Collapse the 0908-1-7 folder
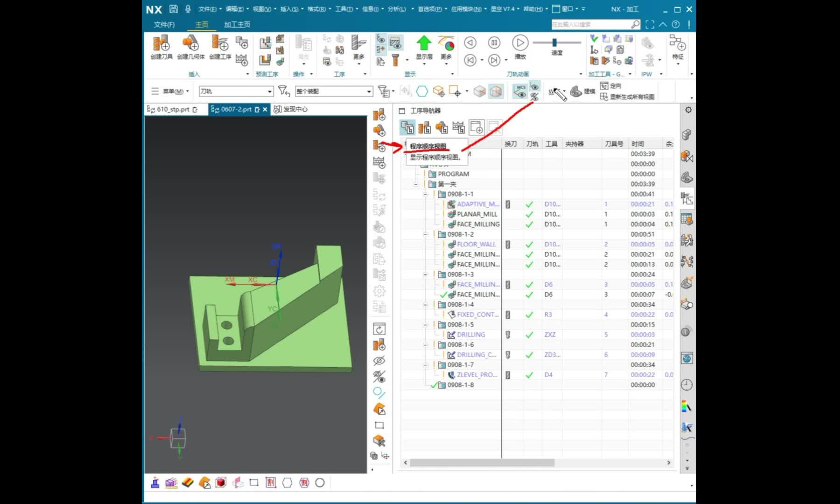 click(425, 365)
